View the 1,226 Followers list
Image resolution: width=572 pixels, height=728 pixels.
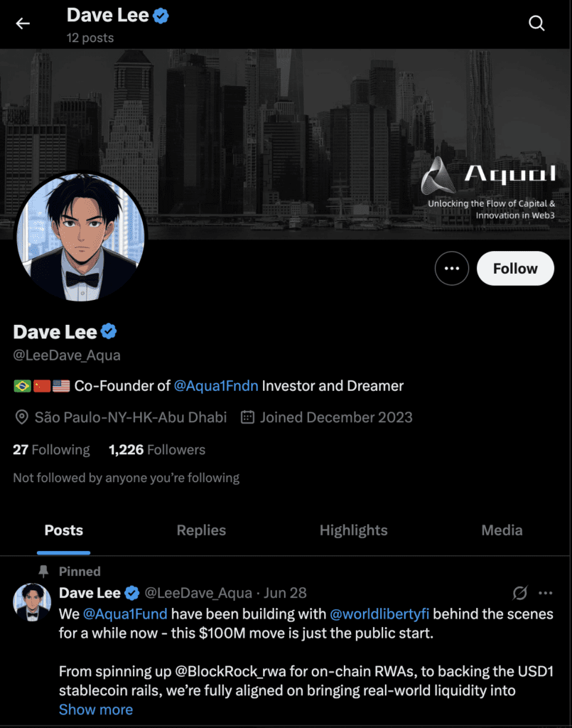coord(157,449)
